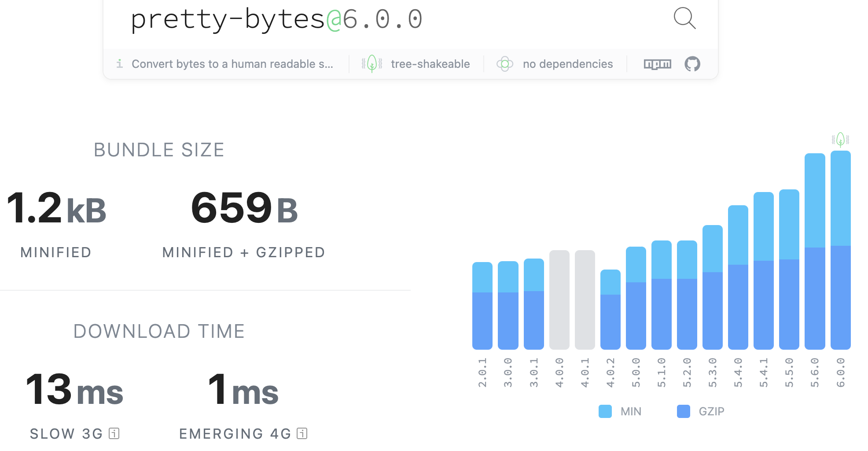Select the 3.0.0 version bar
Image resolution: width=868 pixels, height=451 pixels.
508,305
